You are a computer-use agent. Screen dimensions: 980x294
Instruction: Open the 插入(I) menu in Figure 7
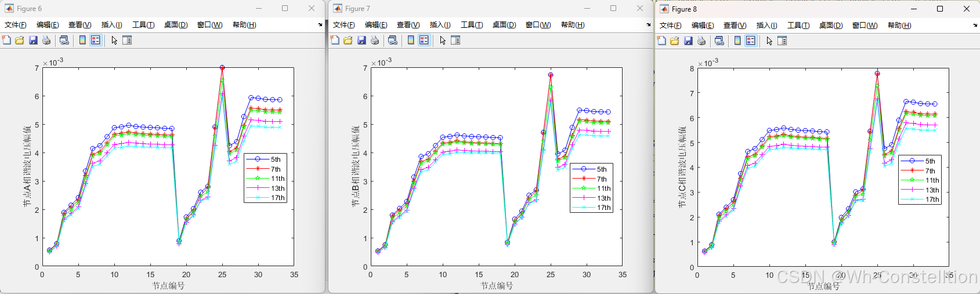pos(440,25)
